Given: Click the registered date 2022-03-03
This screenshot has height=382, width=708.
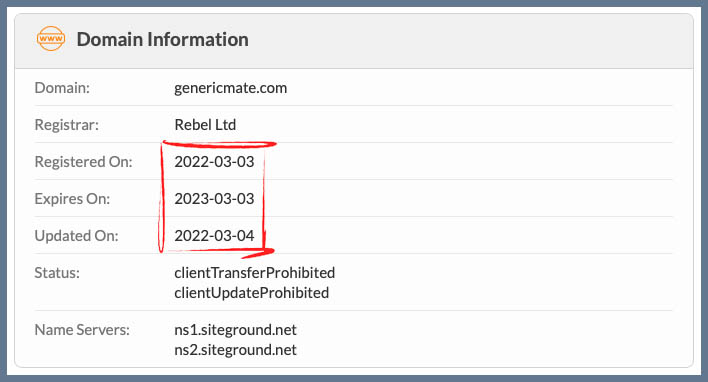Looking at the screenshot, I should point(214,162).
